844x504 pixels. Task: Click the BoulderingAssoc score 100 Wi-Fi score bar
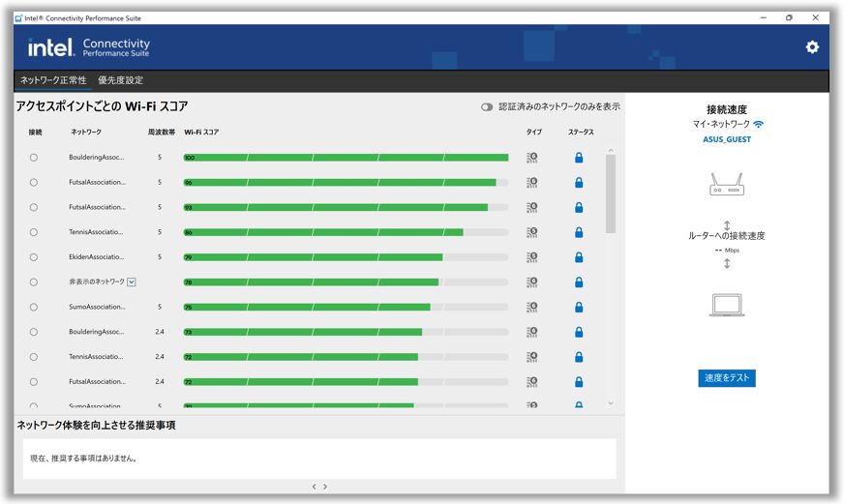click(346, 158)
